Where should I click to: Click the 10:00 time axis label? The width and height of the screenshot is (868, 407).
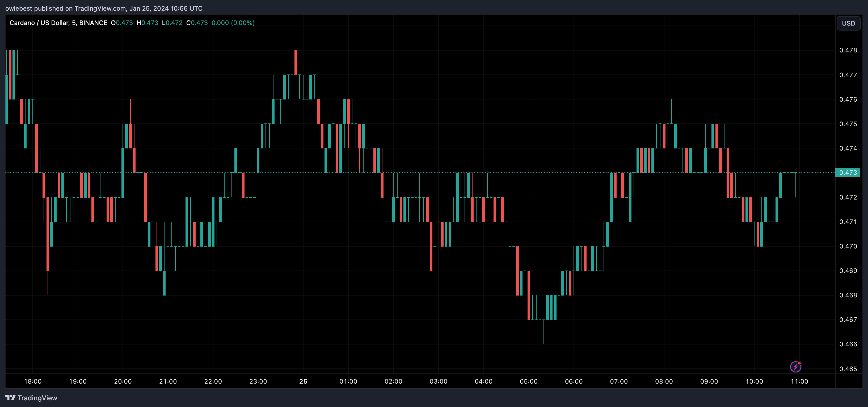[754, 381]
